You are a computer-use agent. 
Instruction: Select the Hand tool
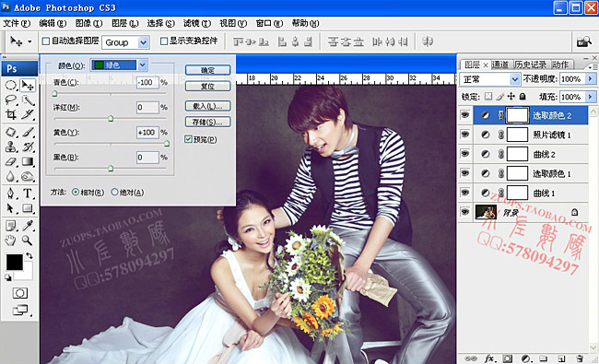11,241
